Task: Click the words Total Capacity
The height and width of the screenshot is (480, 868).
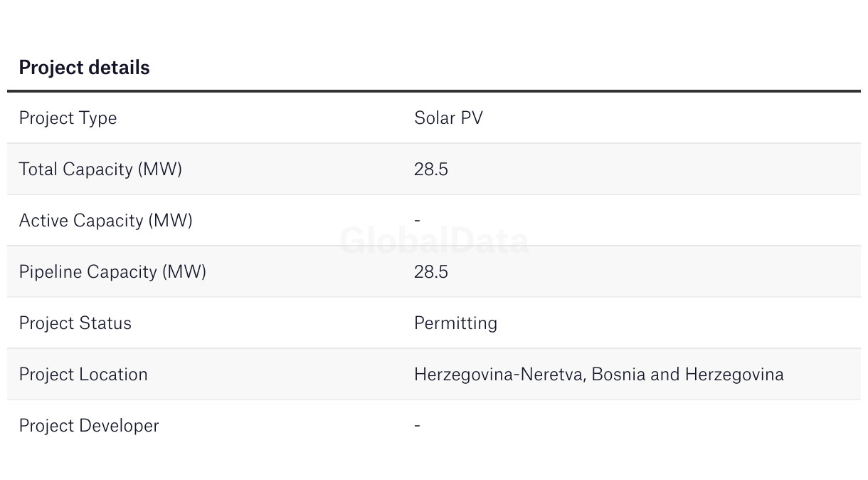Action: (75, 169)
